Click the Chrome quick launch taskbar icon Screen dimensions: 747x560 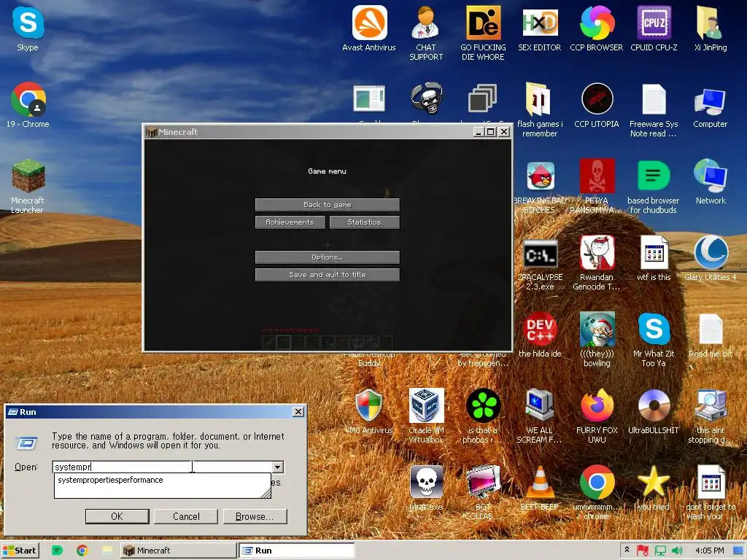(82, 551)
